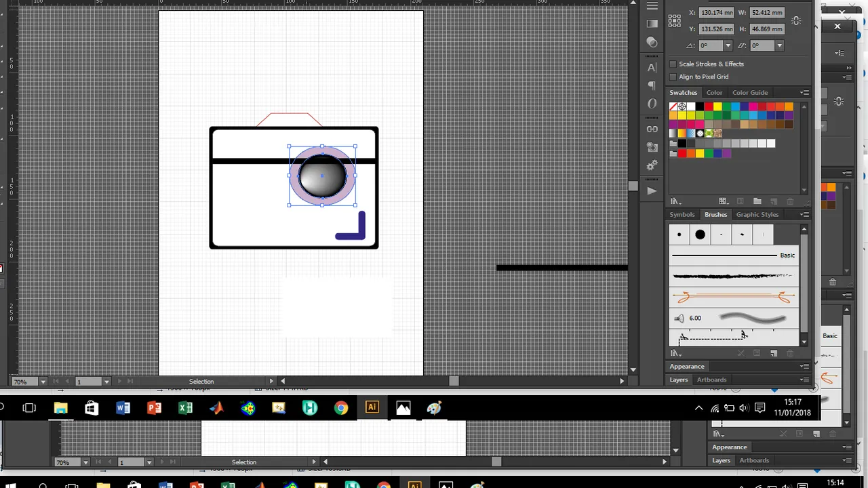Switch to the Symbols tab
Viewport: 868px width, 488px height.
[682, 215]
